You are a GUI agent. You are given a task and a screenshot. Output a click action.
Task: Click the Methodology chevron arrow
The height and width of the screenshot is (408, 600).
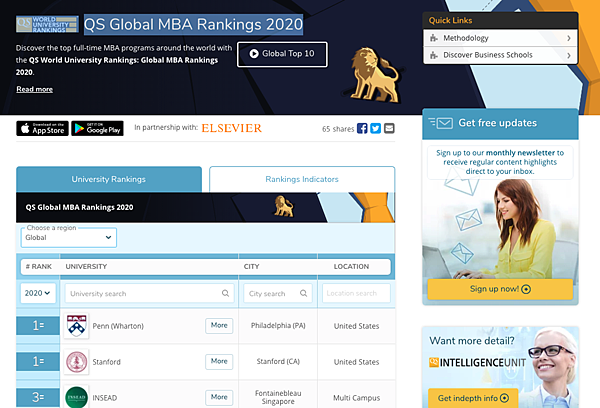[x=569, y=38]
